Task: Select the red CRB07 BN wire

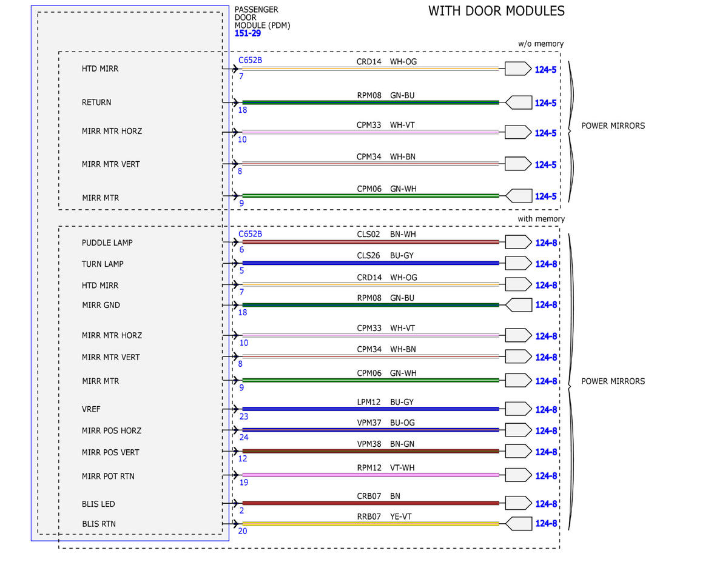Action: pyautogui.click(x=371, y=503)
